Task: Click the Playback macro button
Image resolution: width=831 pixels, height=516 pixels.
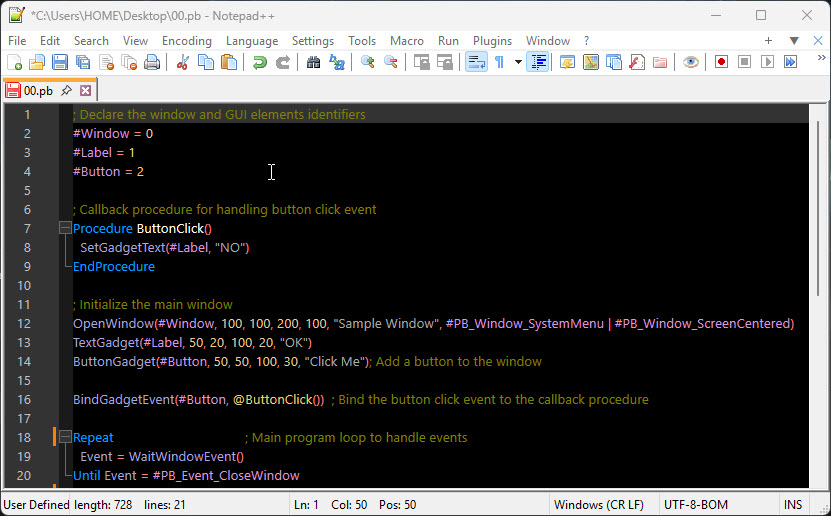Action: (767, 63)
